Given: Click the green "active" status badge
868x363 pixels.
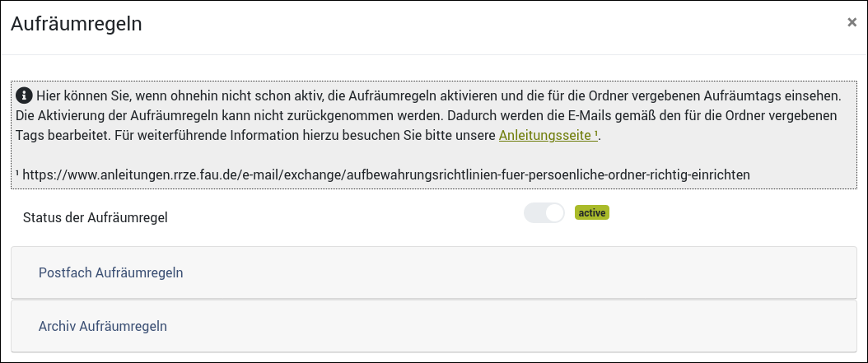Looking at the screenshot, I should pos(592,213).
